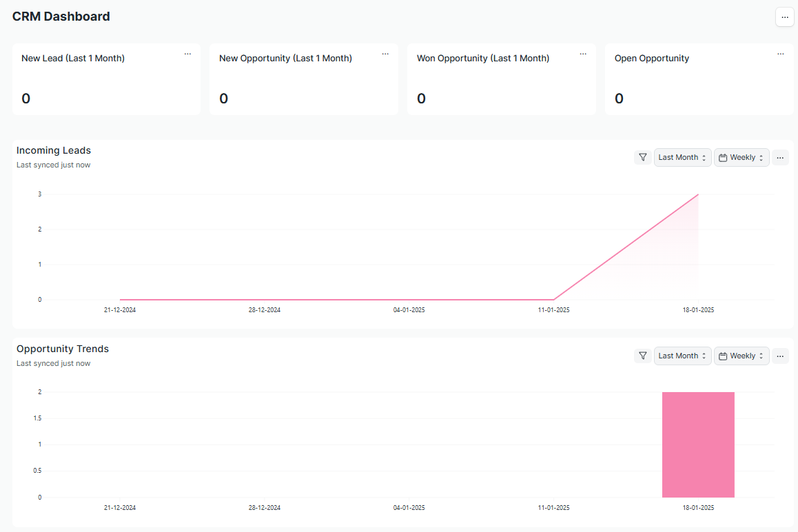Expand Opportunity Trends Weekly interval dropdown
Image resolution: width=798 pixels, height=532 pixels.
[x=741, y=356]
